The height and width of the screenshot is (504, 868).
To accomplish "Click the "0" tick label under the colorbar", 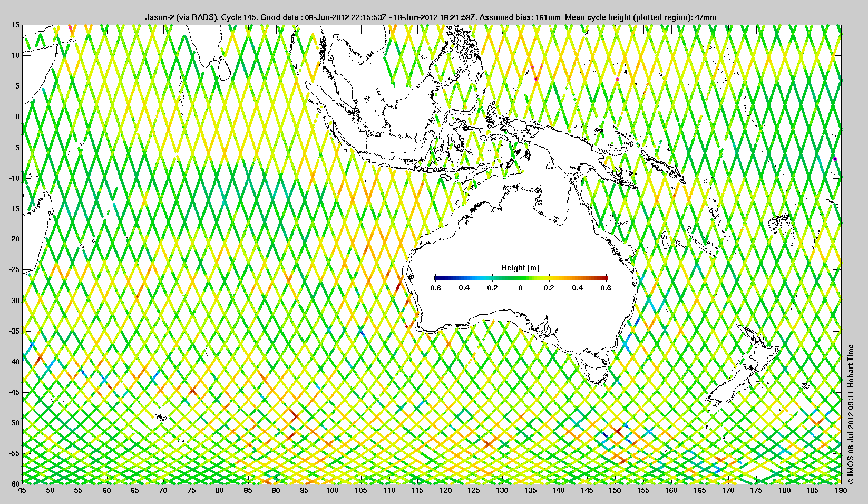I will [521, 288].
